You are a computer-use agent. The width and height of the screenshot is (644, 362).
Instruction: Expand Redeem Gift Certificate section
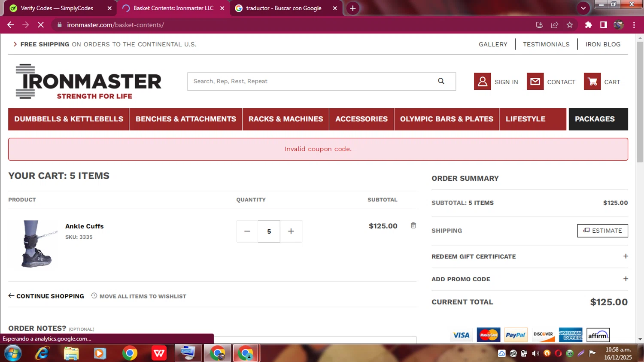[x=626, y=256]
